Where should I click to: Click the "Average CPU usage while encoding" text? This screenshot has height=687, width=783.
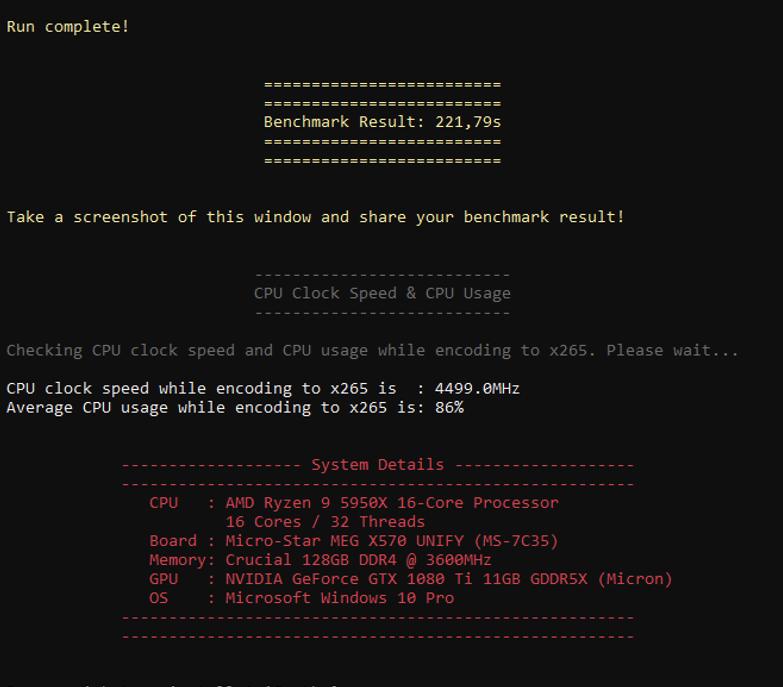tap(159, 408)
